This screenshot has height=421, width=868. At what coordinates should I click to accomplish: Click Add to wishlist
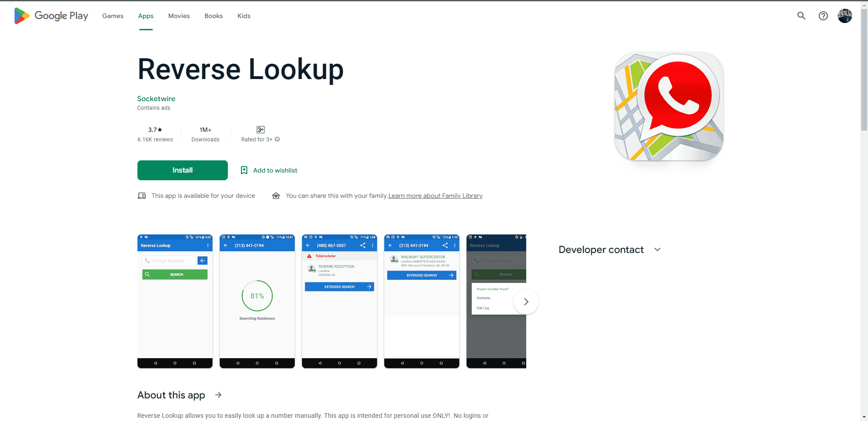tap(275, 170)
